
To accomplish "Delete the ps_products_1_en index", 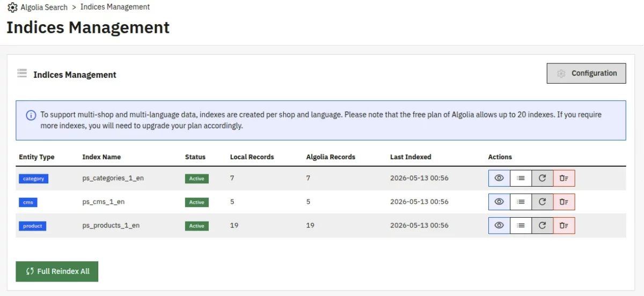I will pyautogui.click(x=563, y=225).
